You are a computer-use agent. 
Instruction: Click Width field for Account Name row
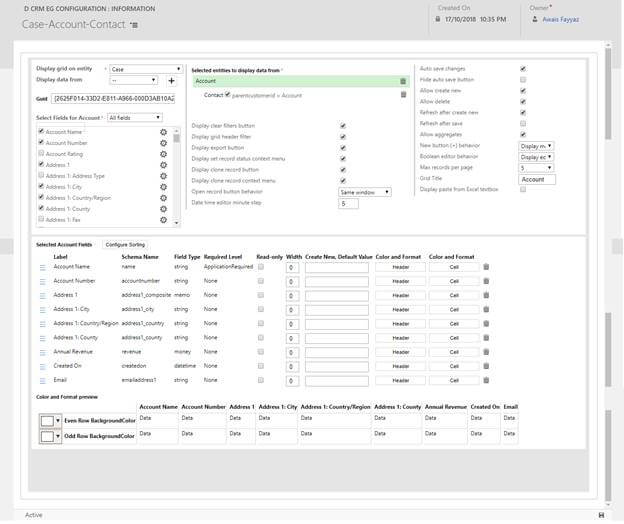pyautogui.click(x=292, y=268)
